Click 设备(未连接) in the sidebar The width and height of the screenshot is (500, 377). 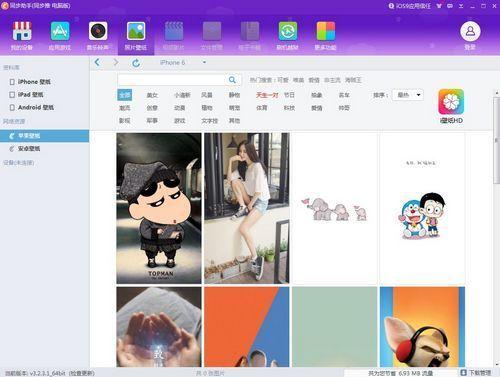[x=19, y=163]
